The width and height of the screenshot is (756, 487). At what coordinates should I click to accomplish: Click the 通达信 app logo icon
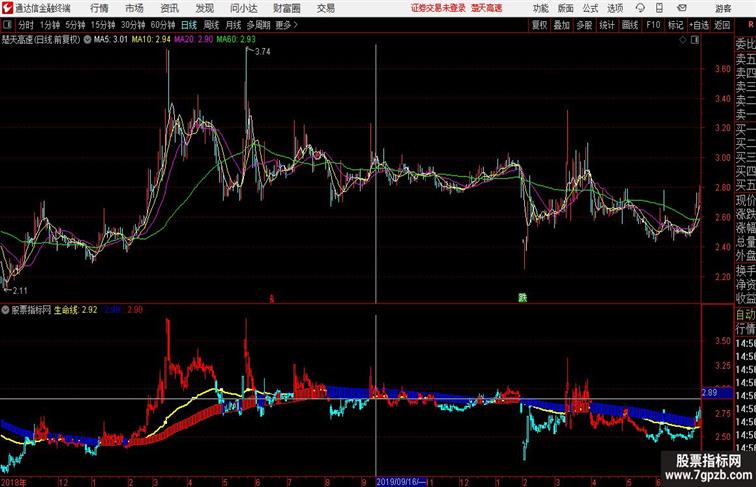coord(7,8)
